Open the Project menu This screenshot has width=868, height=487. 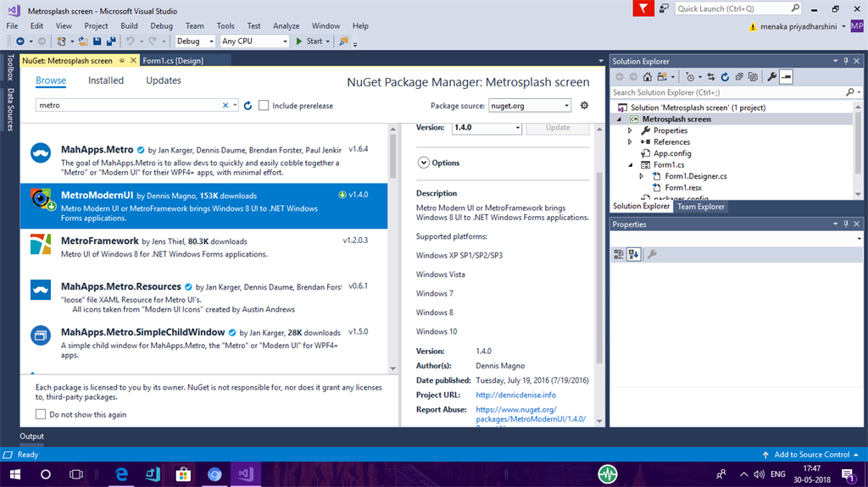click(96, 25)
